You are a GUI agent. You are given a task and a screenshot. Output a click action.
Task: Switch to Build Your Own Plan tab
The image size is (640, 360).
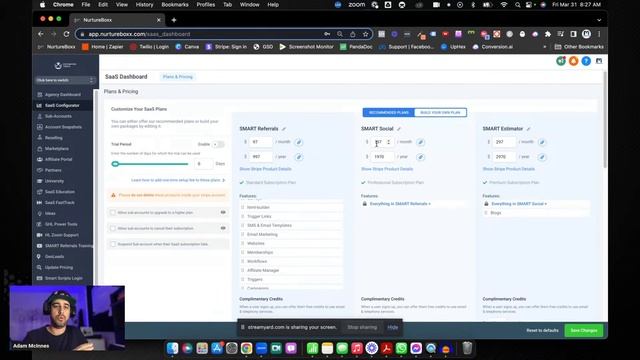click(x=440, y=113)
